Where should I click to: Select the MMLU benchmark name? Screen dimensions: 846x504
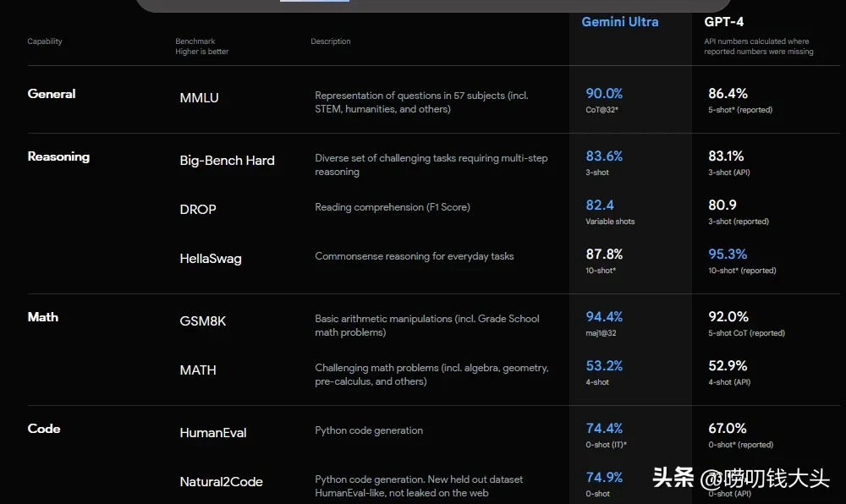[x=199, y=98]
